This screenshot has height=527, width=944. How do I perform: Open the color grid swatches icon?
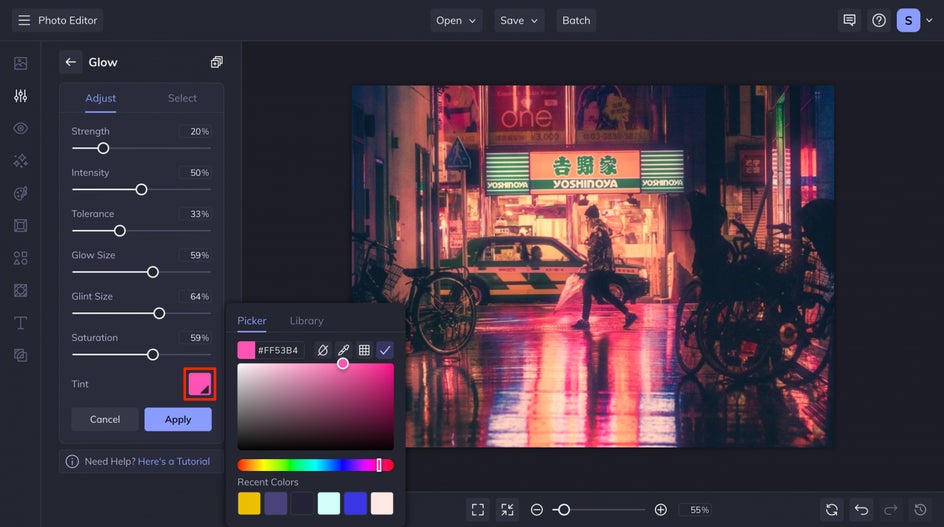coord(364,350)
